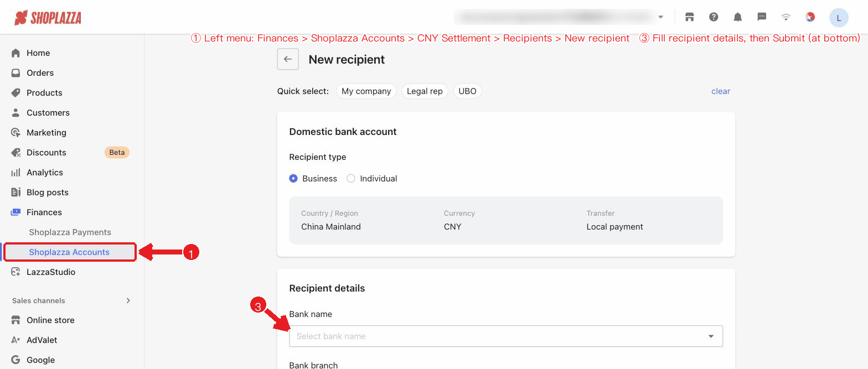Screen dimensions: 868x369
Task: Click the Bank branch label
Action: tap(313, 365)
